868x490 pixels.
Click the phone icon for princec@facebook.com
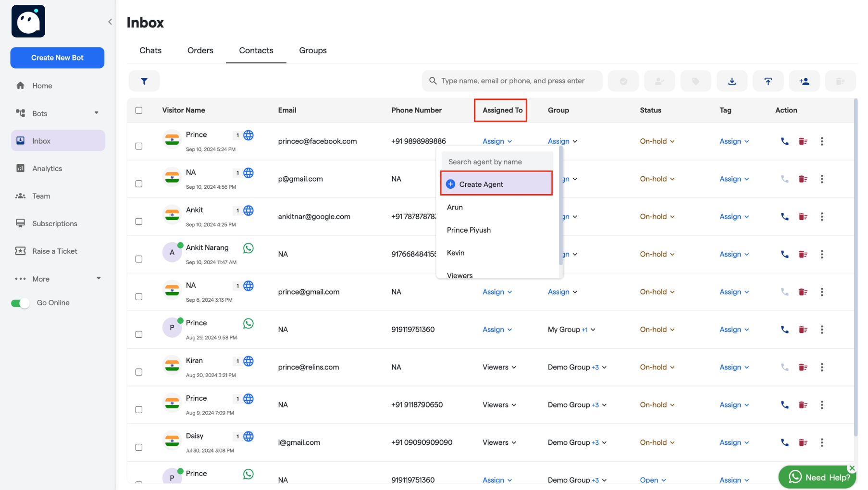click(x=785, y=141)
